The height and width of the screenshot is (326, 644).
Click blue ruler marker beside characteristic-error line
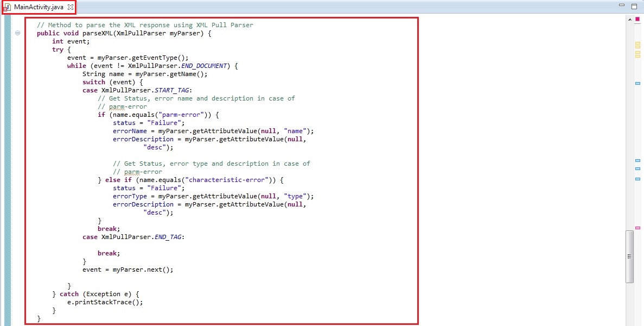(x=637, y=178)
